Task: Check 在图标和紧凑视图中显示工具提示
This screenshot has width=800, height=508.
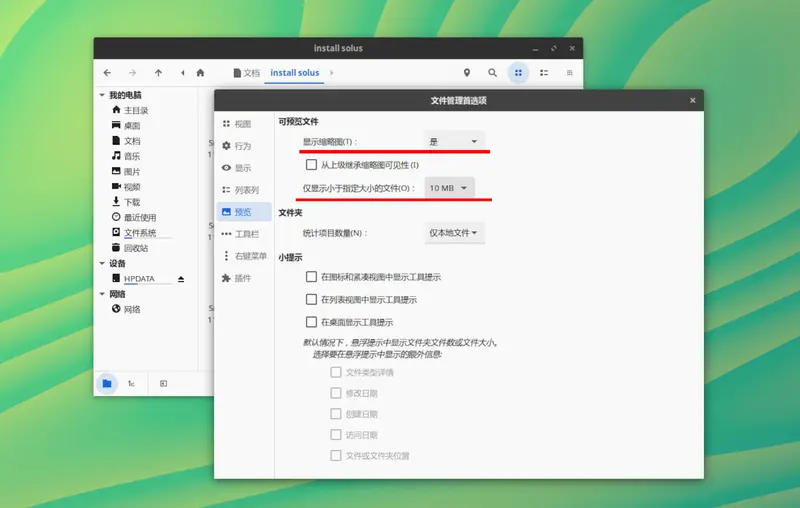Action: pyautogui.click(x=312, y=276)
